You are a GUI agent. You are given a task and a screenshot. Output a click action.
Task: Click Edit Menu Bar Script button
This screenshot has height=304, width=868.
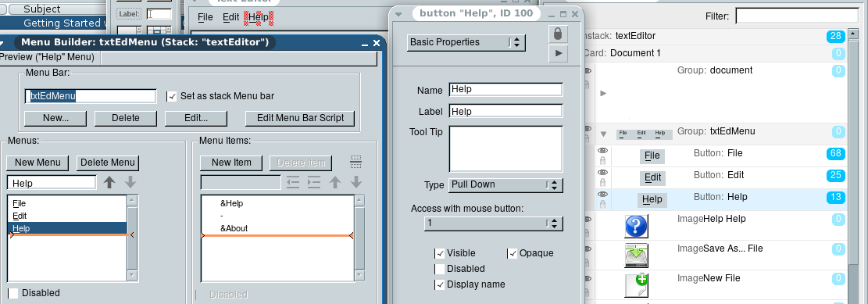pyautogui.click(x=300, y=118)
